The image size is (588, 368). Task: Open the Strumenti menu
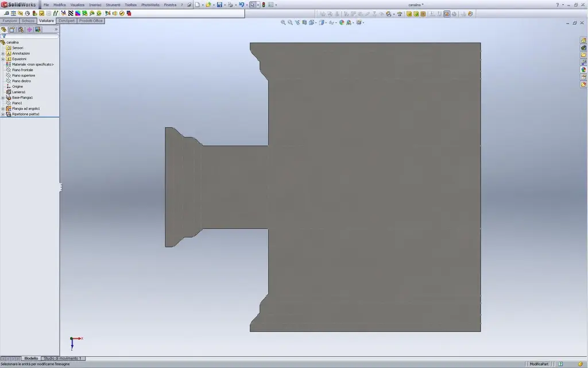pyautogui.click(x=113, y=5)
